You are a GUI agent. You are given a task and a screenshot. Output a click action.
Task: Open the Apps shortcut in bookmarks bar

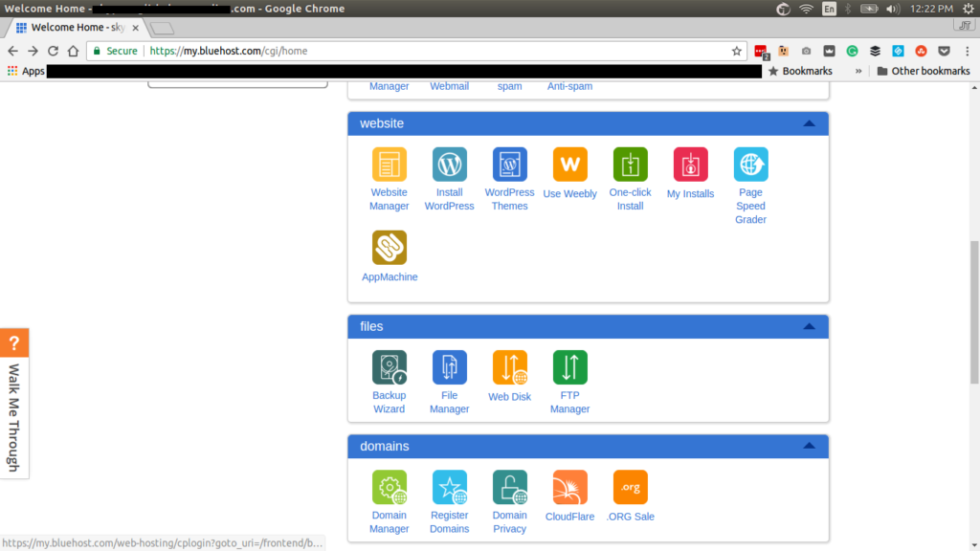26,71
